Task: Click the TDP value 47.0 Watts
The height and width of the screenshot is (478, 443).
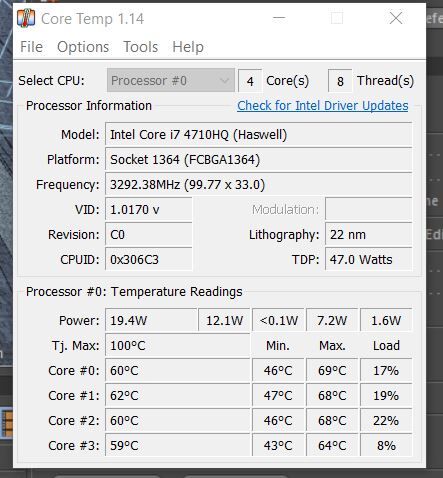Action: [369, 260]
